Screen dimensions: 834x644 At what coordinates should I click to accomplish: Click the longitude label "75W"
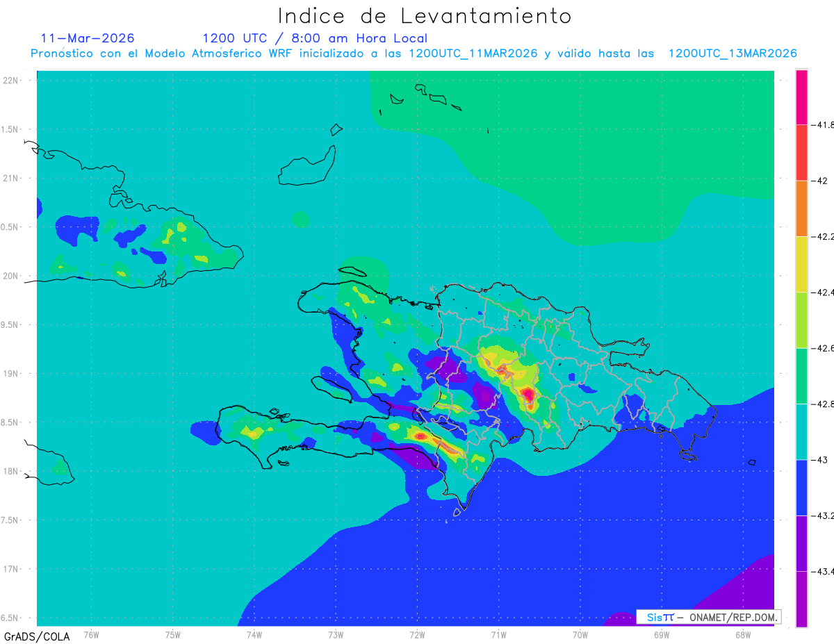(x=172, y=635)
